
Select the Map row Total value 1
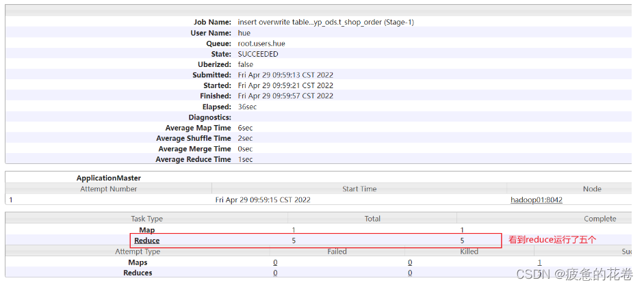click(293, 230)
